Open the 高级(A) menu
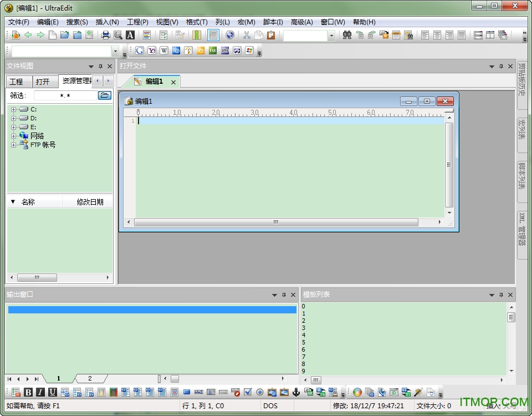Image resolution: width=532 pixels, height=416 pixels. tap(301, 22)
